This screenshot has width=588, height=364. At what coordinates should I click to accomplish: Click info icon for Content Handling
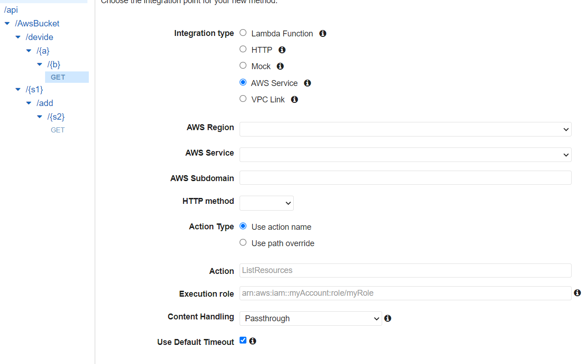[388, 318]
